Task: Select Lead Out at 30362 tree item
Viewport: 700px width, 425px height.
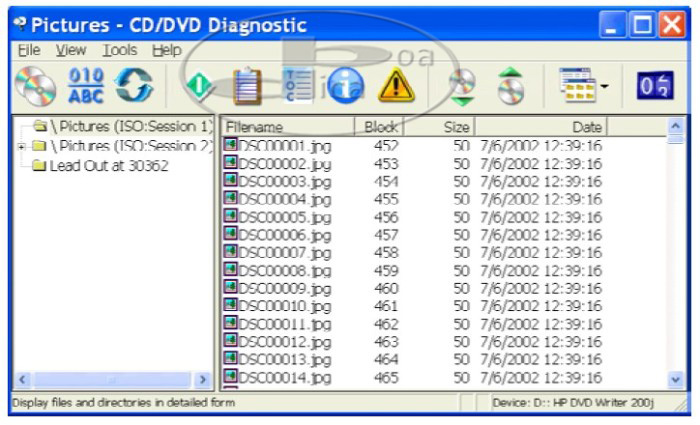Action: (108, 165)
